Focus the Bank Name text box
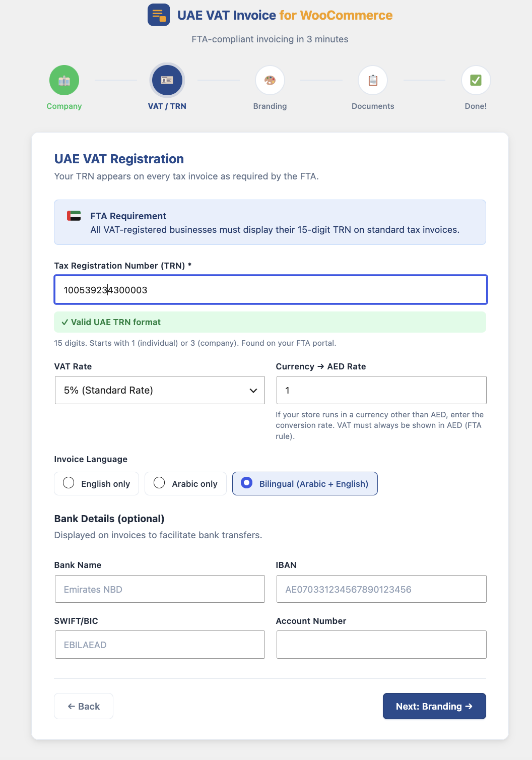532x760 pixels. pyautogui.click(x=160, y=589)
